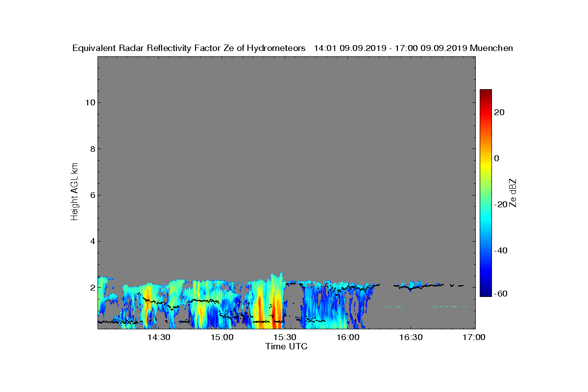The width and height of the screenshot is (588, 392).
Task: Click the 10 km height tick label
Action: pos(89,102)
